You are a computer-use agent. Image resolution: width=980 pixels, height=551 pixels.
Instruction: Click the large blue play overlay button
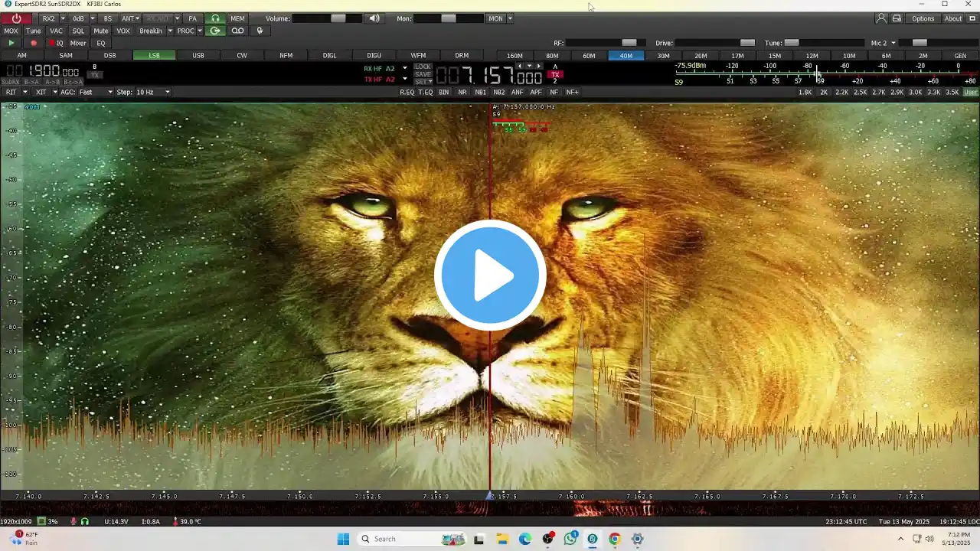[490, 275]
